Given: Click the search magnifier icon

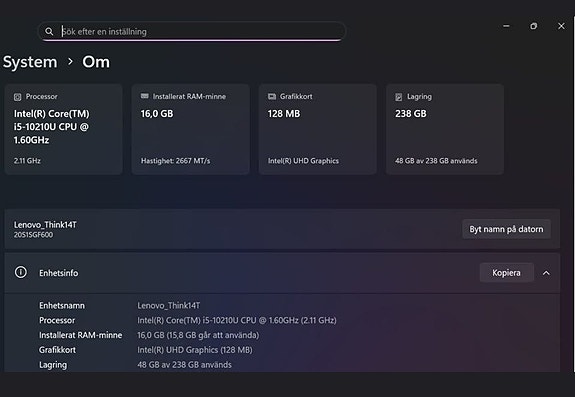Looking at the screenshot, I should (x=49, y=32).
